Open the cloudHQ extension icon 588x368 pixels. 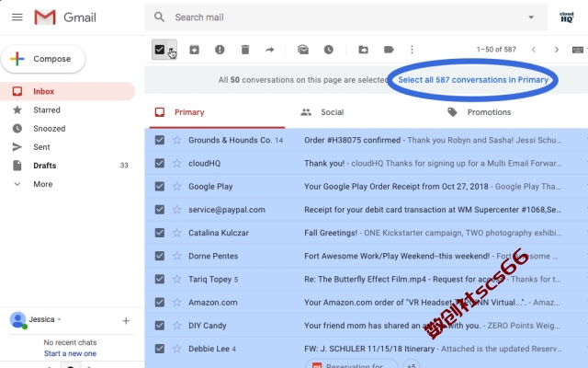(567, 17)
